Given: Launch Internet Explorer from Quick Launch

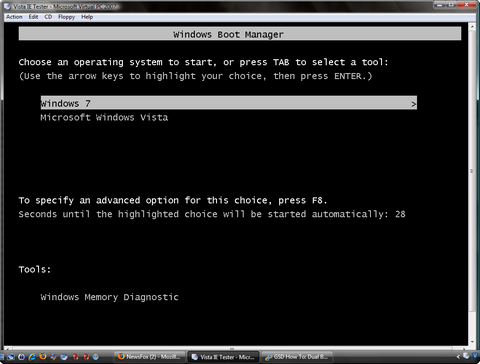Looking at the screenshot, I should pyautogui.click(x=32, y=357).
